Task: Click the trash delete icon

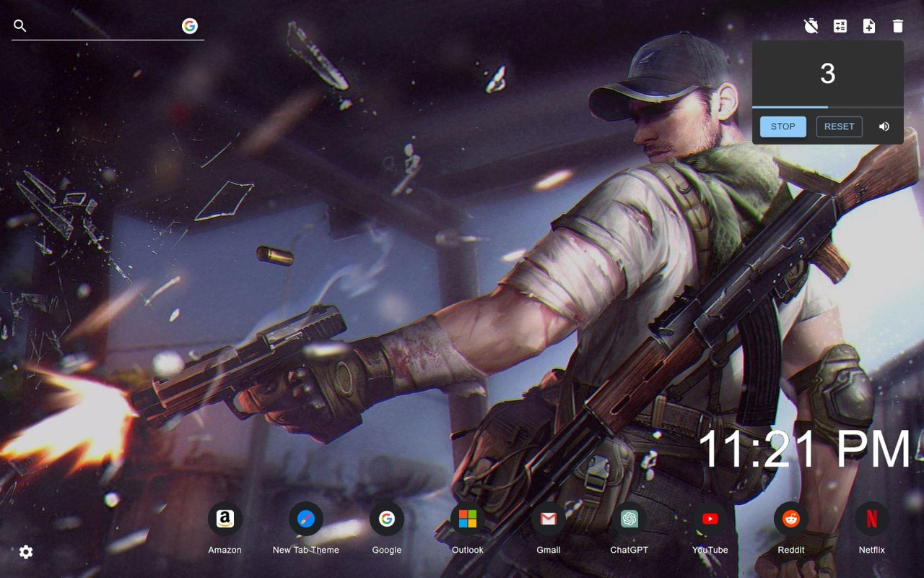Action: point(898,26)
